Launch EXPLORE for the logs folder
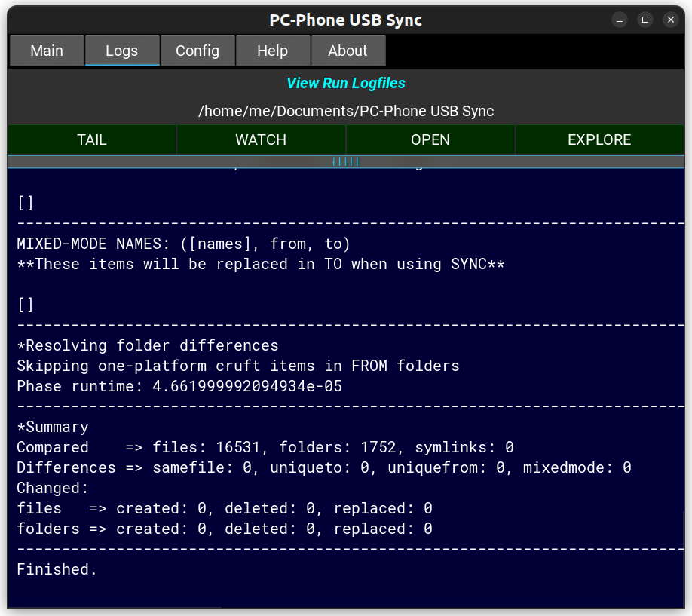 point(599,139)
